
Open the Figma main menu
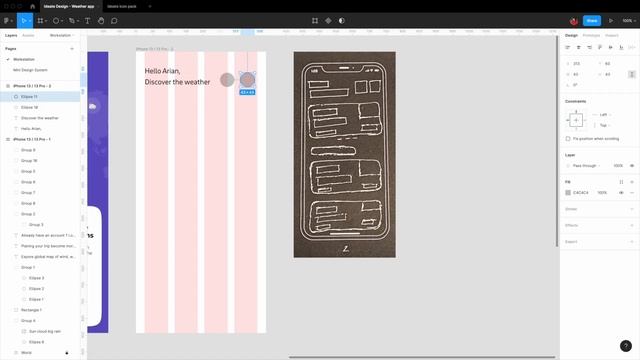(8, 20)
